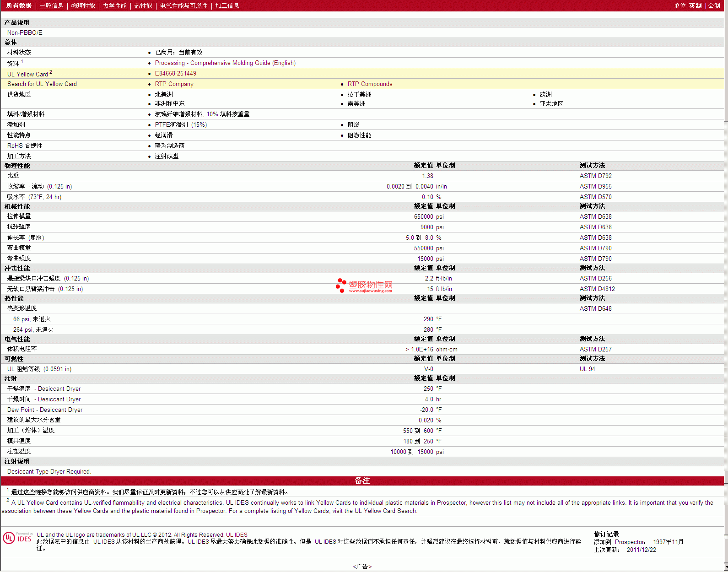
Task: Click the RTP Compounds search link
Action: 370,84
